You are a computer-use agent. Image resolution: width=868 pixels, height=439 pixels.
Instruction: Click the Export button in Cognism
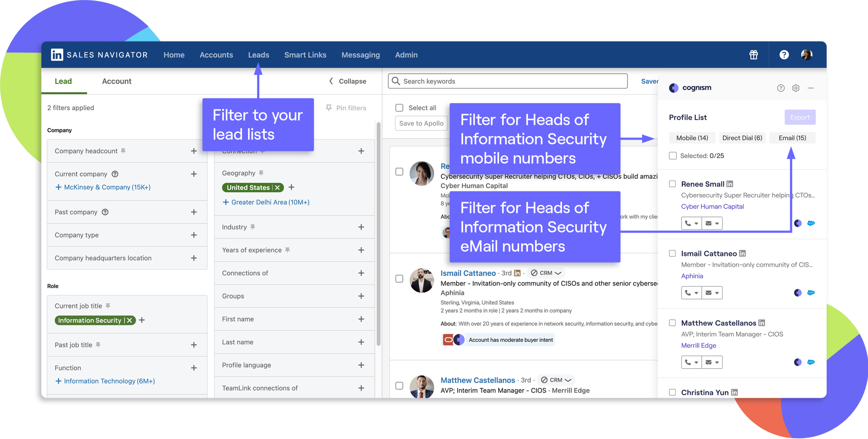(x=800, y=117)
